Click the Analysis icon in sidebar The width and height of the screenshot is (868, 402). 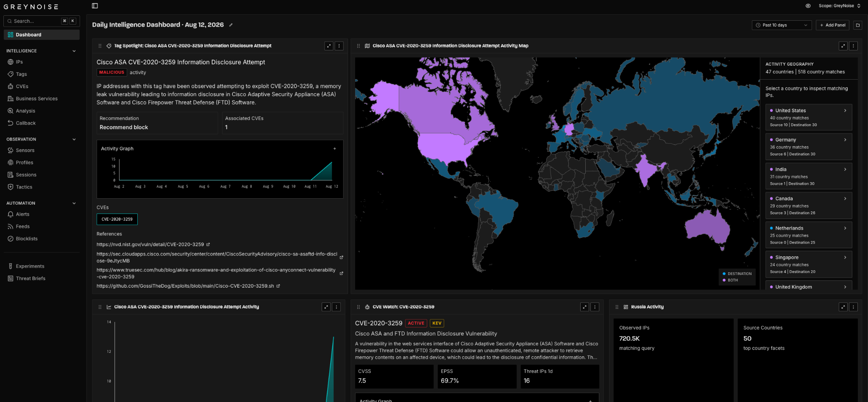pos(11,111)
